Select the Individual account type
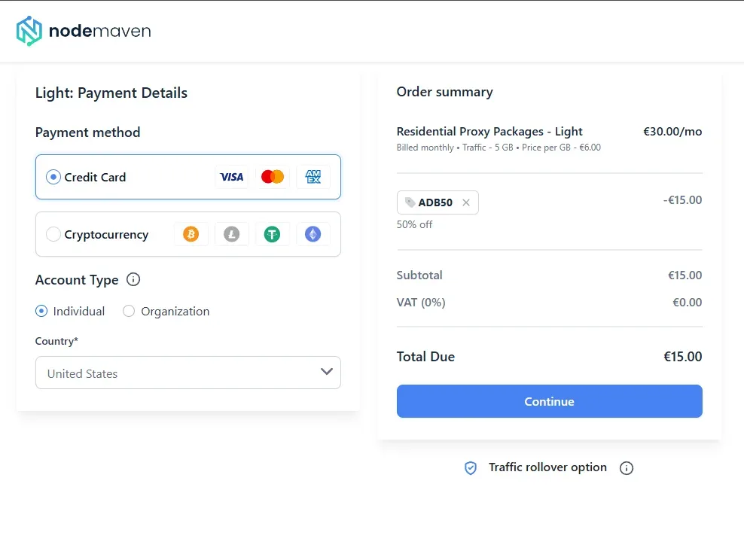This screenshot has height=560, width=744. point(41,311)
